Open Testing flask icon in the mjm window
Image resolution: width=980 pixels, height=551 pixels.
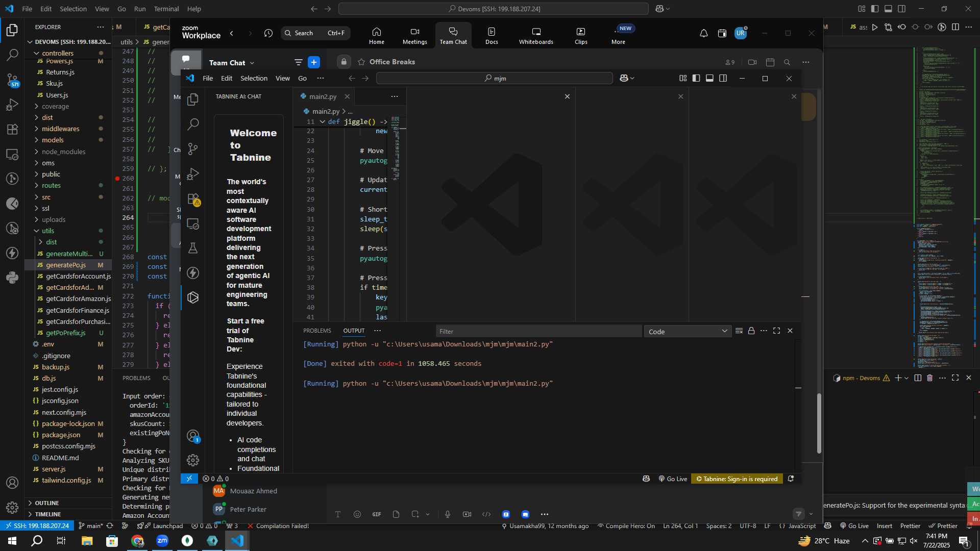[x=193, y=248]
